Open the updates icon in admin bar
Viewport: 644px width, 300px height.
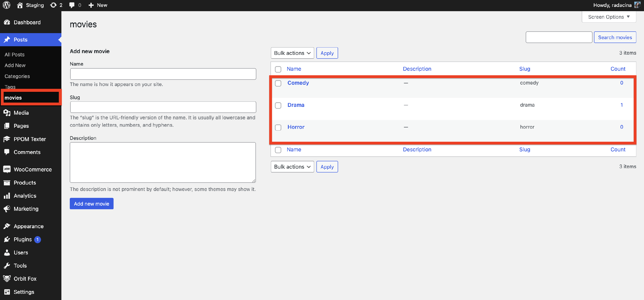point(53,5)
